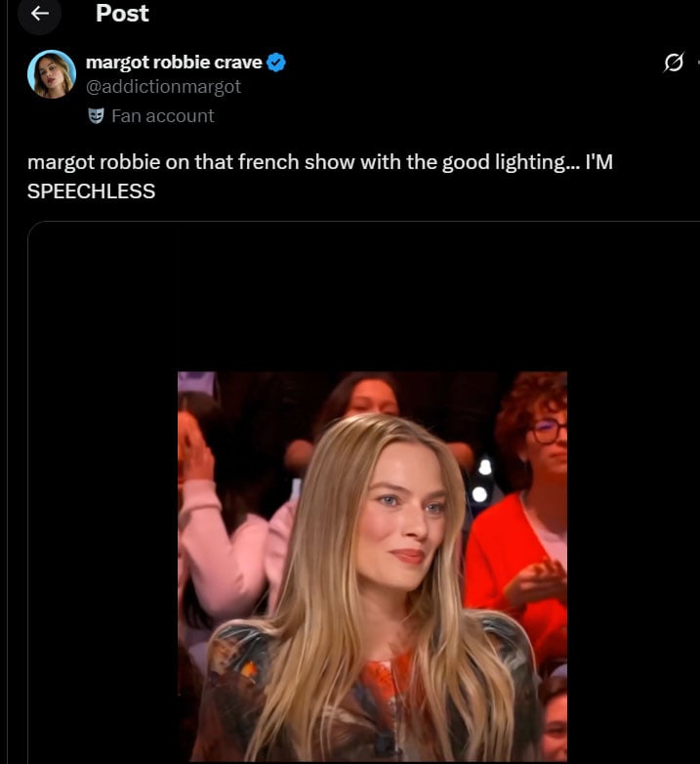
Task: Play the embedded video of the blonde woman
Action: 372,567
